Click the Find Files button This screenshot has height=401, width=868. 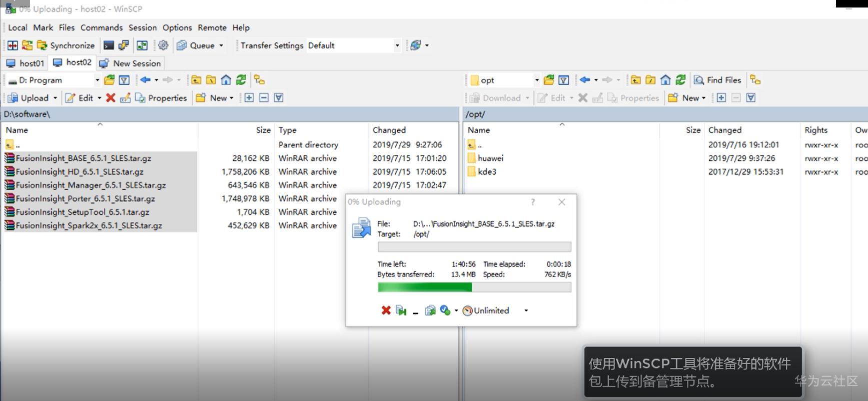click(x=717, y=80)
